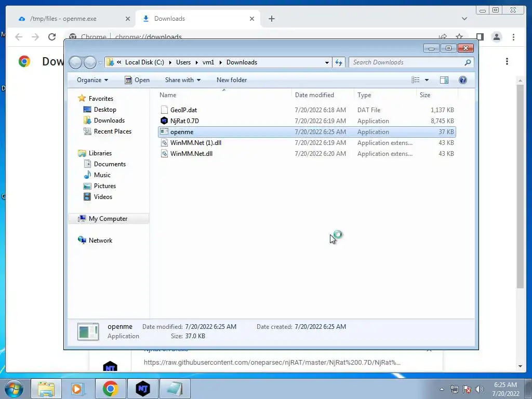Image resolution: width=532 pixels, height=399 pixels.
Task: Open Chrome main menu (three dots)
Action: tap(513, 37)
